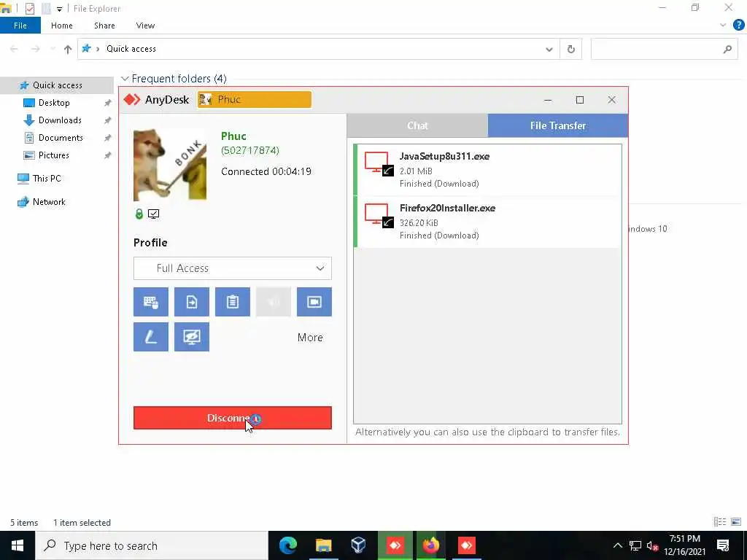Open the first AnyDesk taskbar icon
This screenshot has width=747, height=560.
click(x=395, y=545)
